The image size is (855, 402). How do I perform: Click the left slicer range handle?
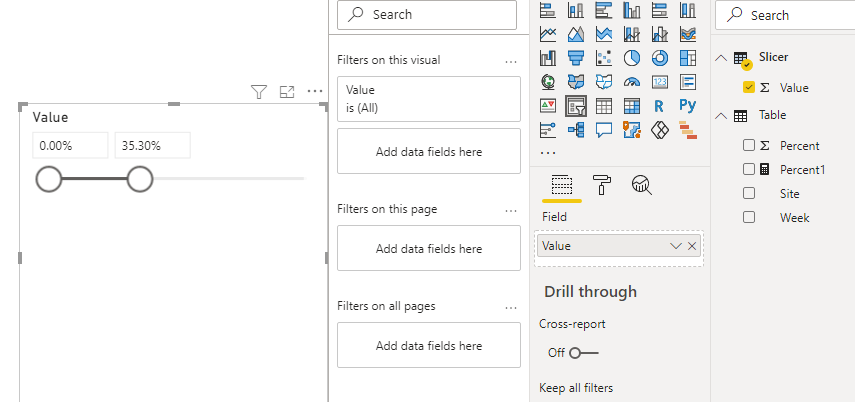click(x=49, y=179)
